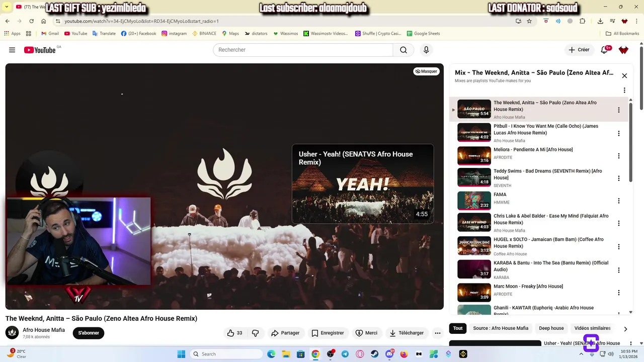Click the Partager share button
644x362 pixels.
point(285,333)
